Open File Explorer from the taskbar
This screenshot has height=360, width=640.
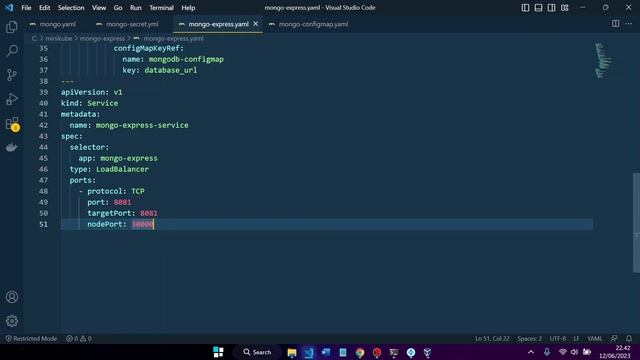[292, 352]
